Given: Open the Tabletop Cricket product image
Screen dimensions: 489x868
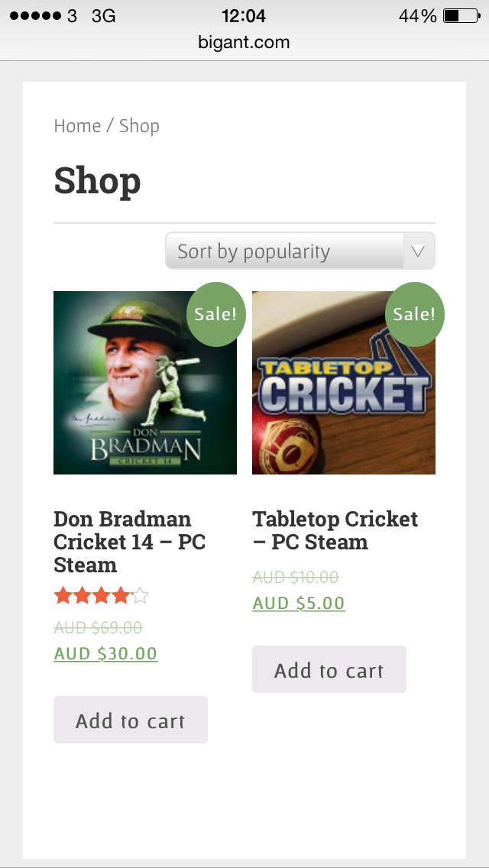Looking at the screenshot, I should point(344,383).
